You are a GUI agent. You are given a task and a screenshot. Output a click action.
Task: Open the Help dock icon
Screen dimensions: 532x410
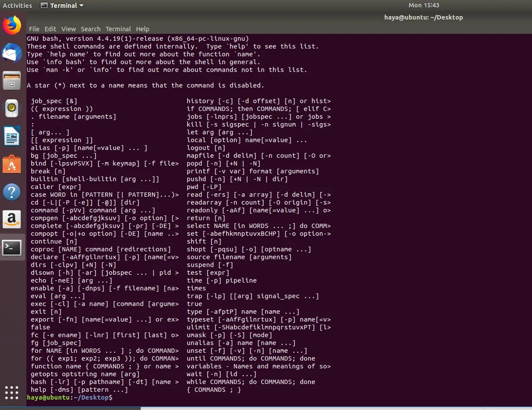click(x=12, y=192)
